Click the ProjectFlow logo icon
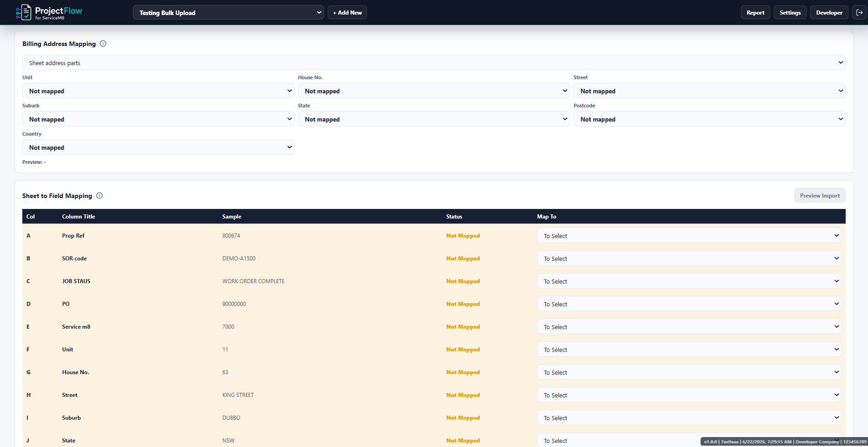The height and width of the screenshot is (447, 868). pyautogui.click(x=24, y=12)
